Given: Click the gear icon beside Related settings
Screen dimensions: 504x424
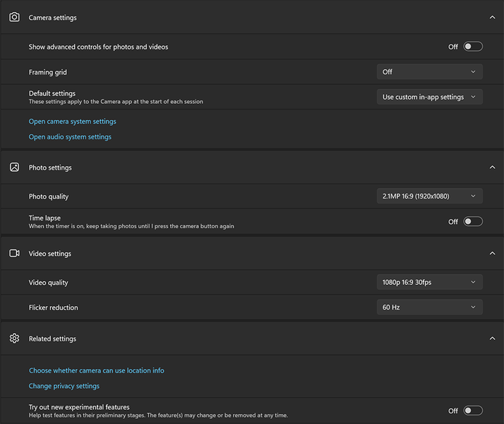Looking at the screenshot, I should [x=14, y=338].
